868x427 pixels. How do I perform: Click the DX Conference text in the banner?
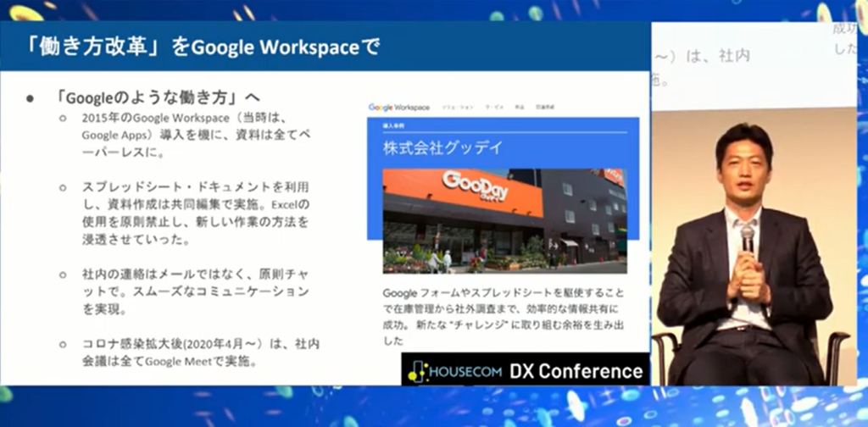(x=576, y=371)
